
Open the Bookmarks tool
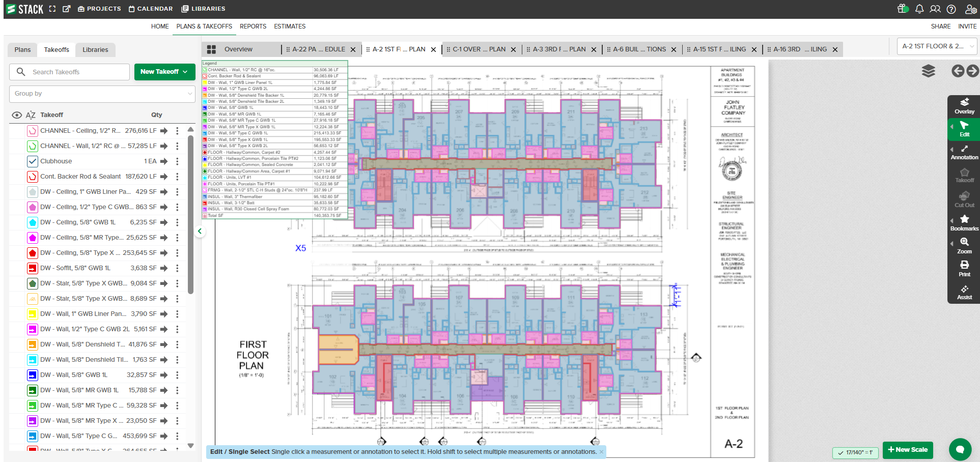point(964,223)
